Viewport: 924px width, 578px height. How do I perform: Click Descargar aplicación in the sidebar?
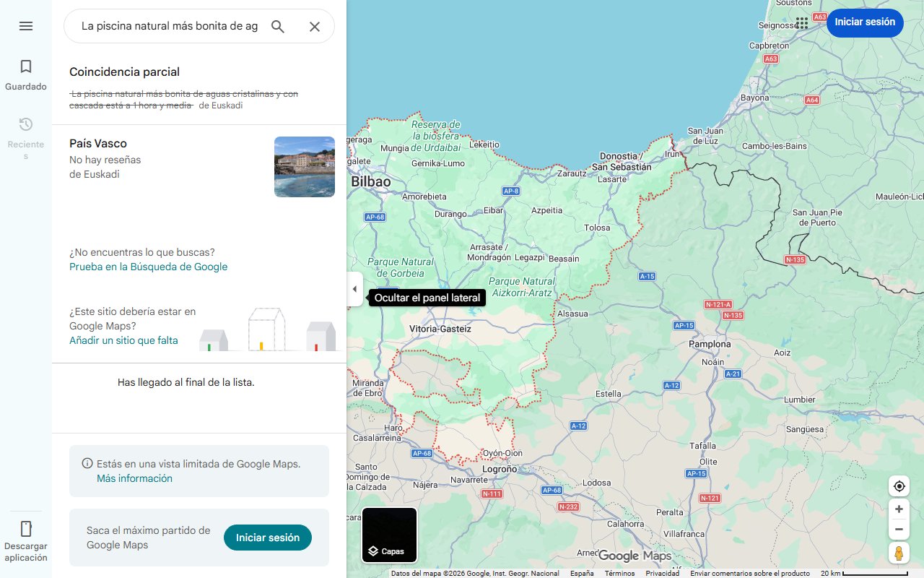coord(26,538)
